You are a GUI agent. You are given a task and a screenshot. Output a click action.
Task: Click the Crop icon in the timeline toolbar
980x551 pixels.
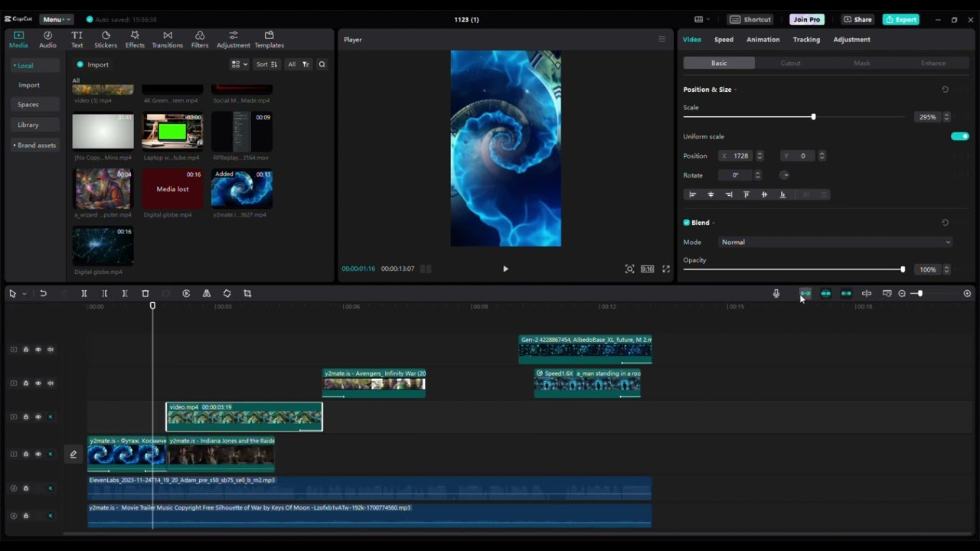(x=247, y=293)
